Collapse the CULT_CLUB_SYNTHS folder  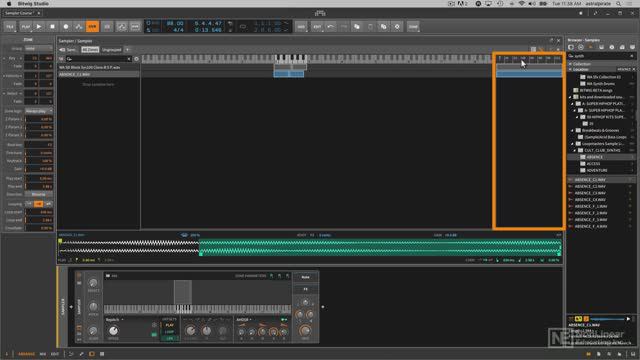pos(575,150)
